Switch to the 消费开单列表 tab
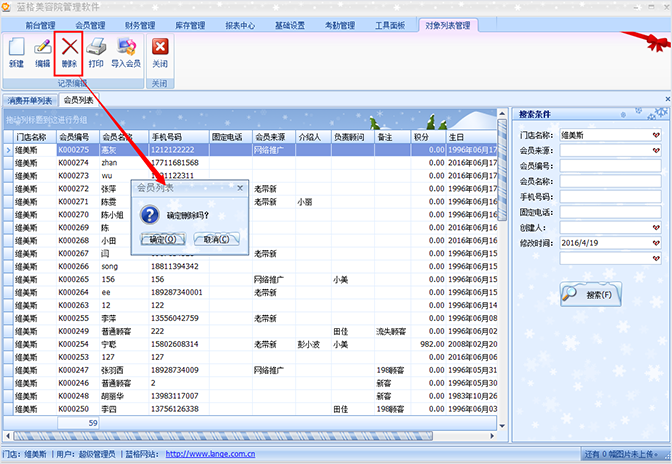Image resolution: width=672 pixels, height=464 pixels. (x=29, y=101)
